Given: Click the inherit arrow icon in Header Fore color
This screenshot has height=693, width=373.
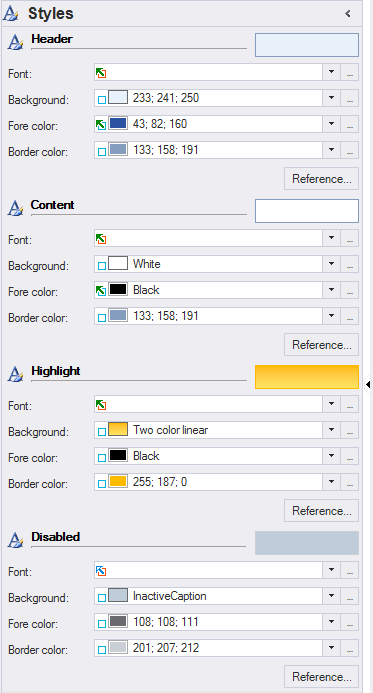Looking at the screenshot, I should [101, 125].
